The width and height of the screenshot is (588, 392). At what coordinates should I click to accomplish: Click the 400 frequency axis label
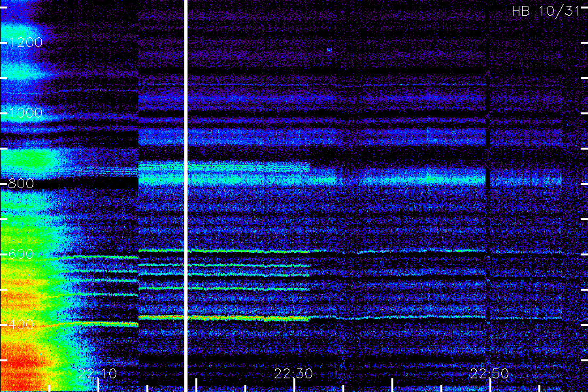[21, 325]
